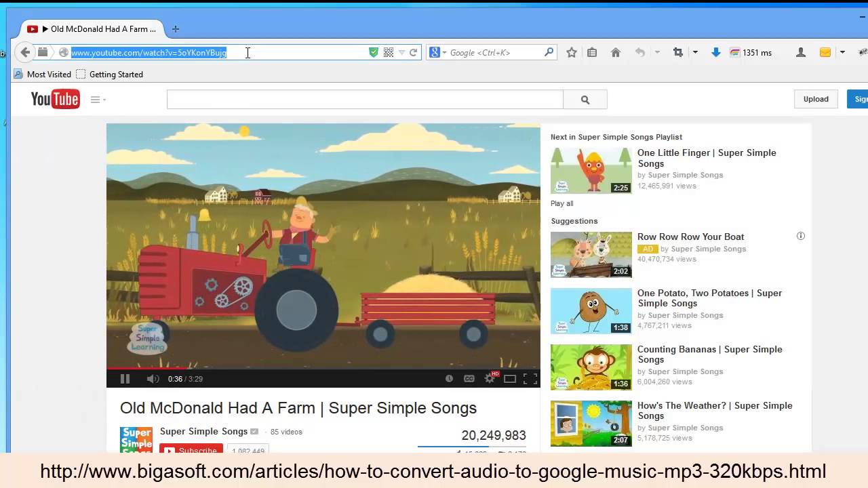Toggle closed captions CC button

469,379
